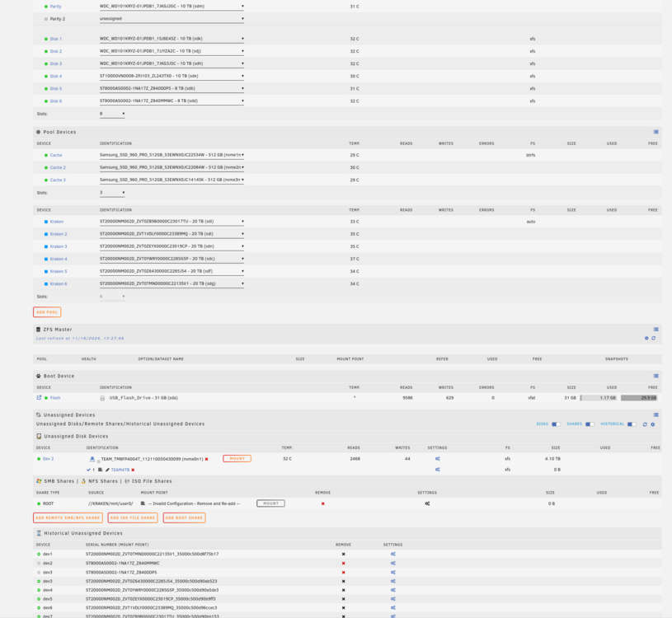The image size is (672, 618).
Task: Open partition settings gears in TEAM4TB row
Action: point(438,470)
